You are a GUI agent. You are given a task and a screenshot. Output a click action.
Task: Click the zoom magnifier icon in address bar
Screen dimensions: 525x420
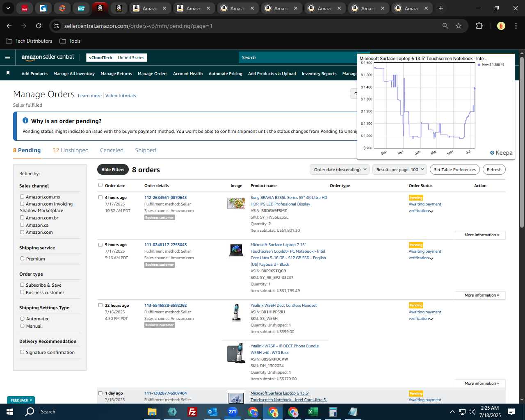click(445, 26)
